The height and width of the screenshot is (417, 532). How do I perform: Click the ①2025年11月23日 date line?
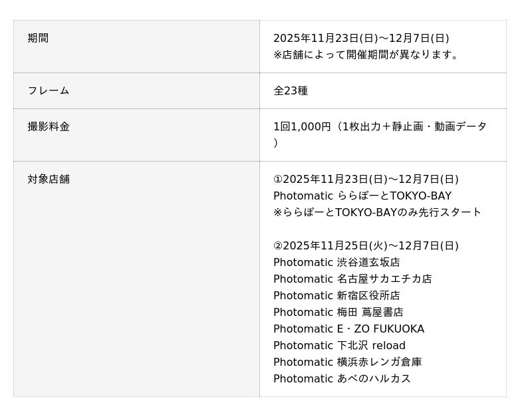(366, 180)
